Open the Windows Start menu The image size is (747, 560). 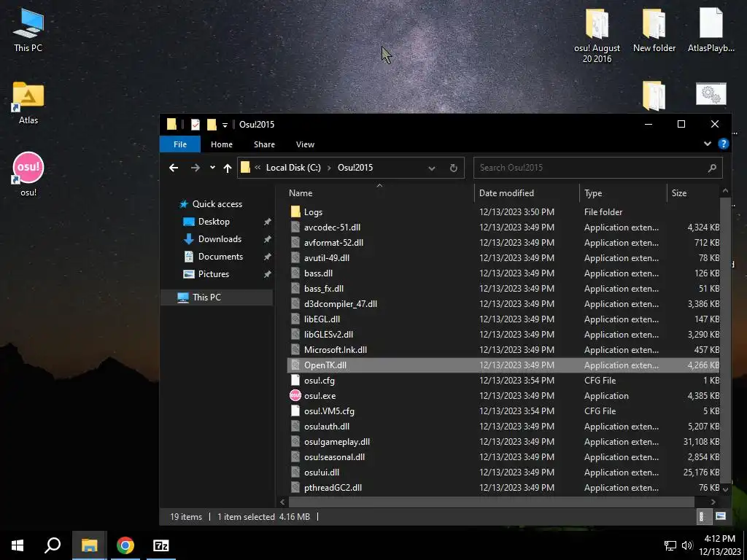[18, 545]
